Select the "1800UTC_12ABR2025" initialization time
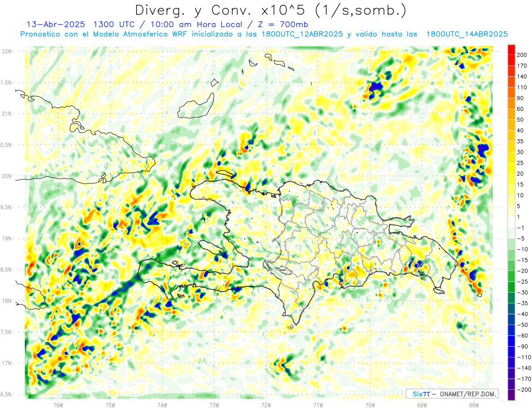532x411 pixels. click(302, 34)
